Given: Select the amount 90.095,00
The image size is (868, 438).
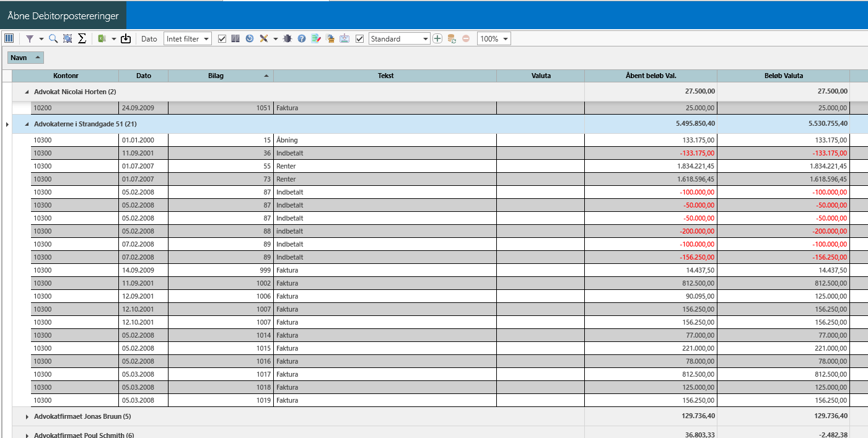Looking at the screenshot, I should point(698,296).
